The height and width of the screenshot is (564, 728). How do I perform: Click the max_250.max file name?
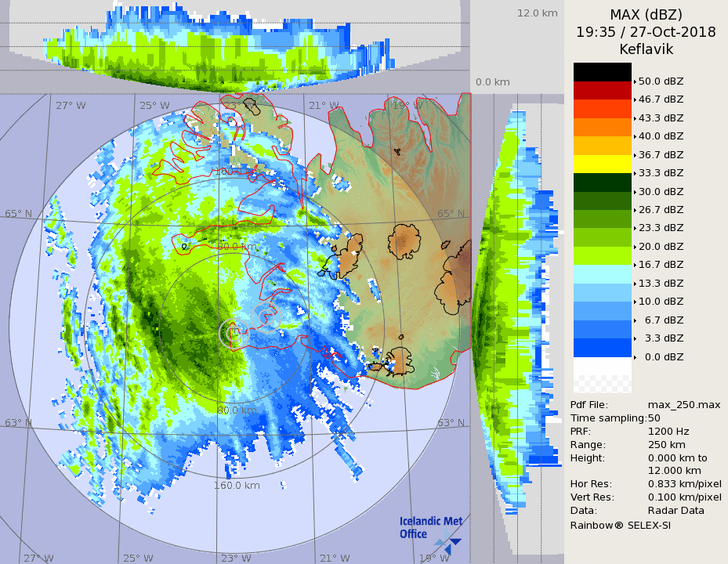point(683,404)
